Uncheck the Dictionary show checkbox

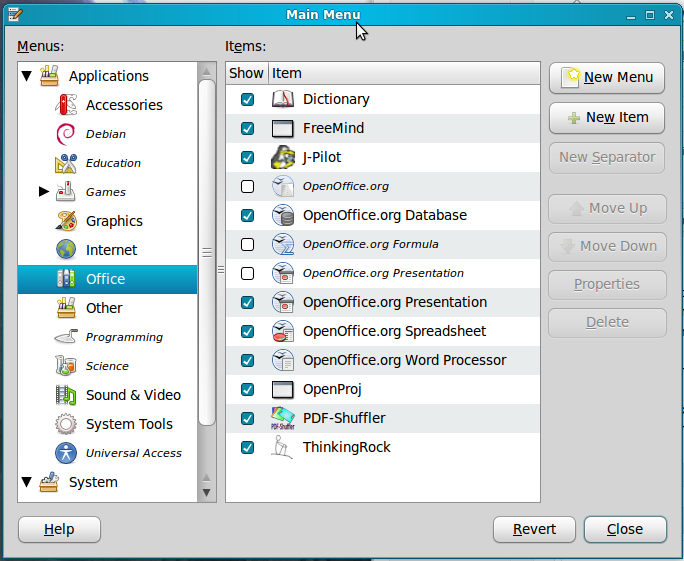(x=247, y=99)
